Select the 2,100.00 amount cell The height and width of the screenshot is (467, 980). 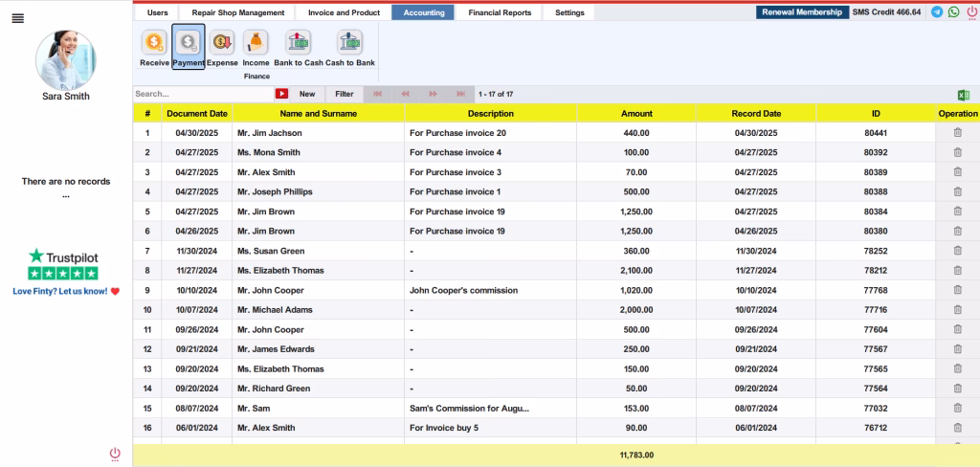(636, 270)
